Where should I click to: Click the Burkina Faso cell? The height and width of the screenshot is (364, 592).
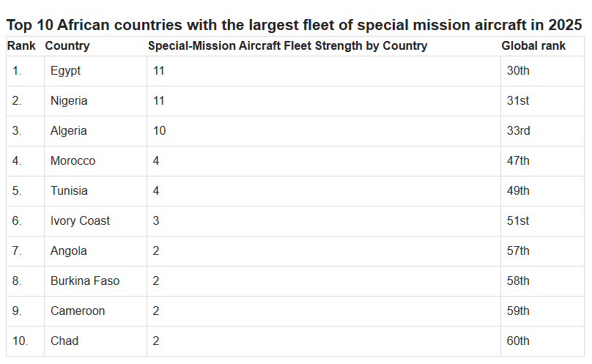85,281
